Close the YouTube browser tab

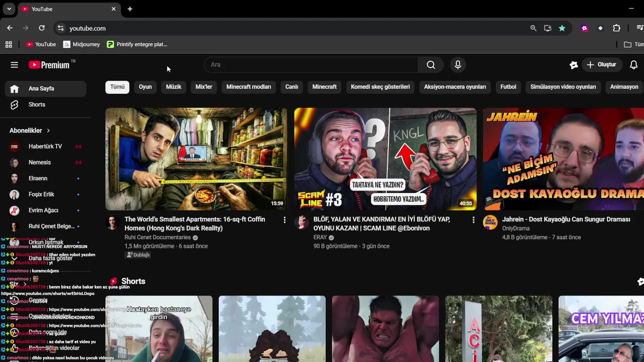click(x=113, y=9)
